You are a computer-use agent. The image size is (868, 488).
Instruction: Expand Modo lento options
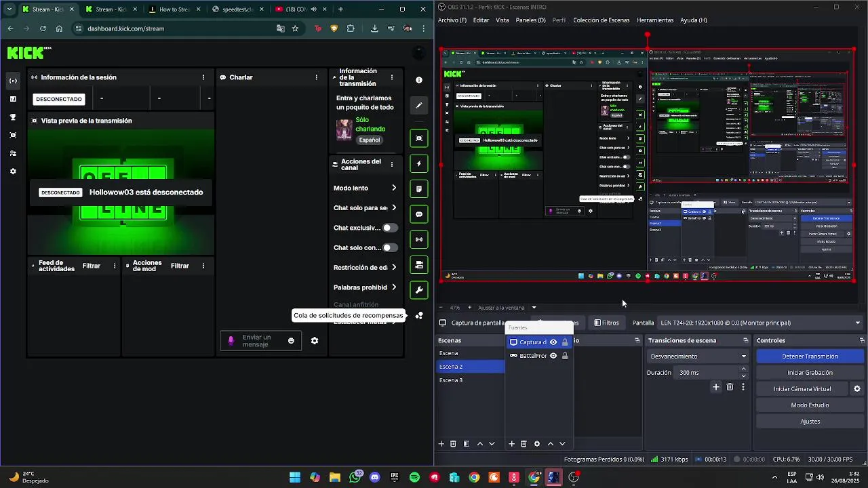point(394,188)
